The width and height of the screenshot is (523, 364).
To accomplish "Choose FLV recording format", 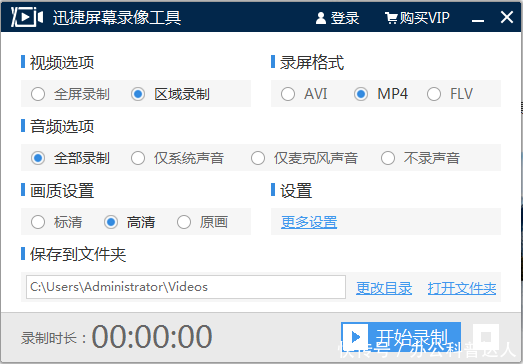I will (450, 94).
